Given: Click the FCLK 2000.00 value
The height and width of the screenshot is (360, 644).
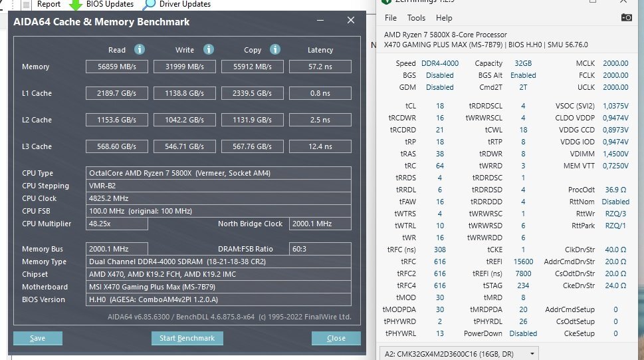Looking at the screenshot, I should tap(615, 75).
